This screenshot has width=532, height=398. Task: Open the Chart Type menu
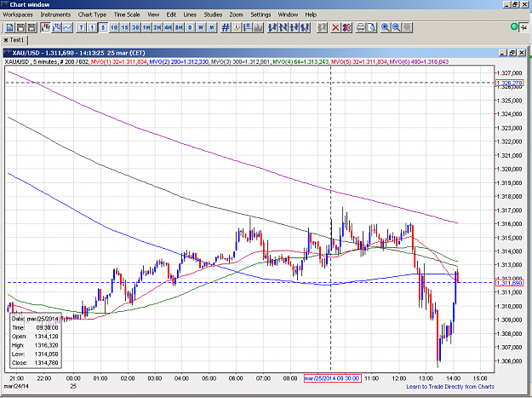click(92, 14)
